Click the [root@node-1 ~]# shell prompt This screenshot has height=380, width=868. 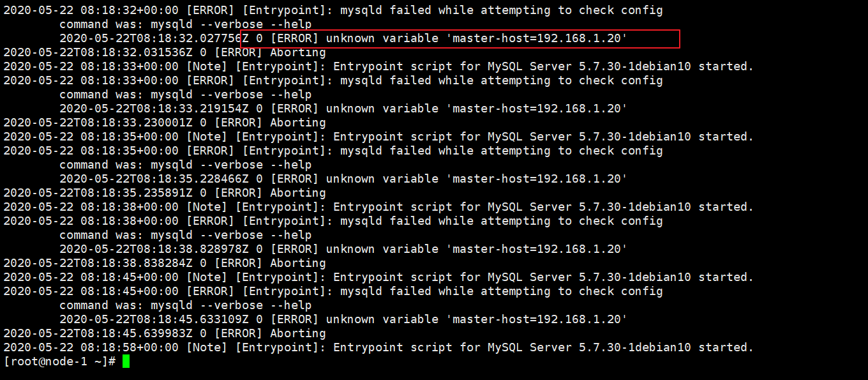point(60,361)
